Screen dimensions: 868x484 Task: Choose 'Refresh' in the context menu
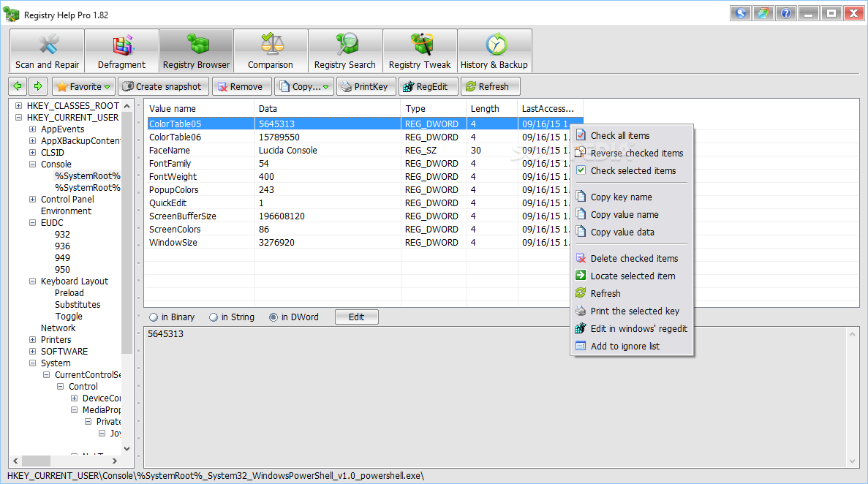click(x=632, y=293)
